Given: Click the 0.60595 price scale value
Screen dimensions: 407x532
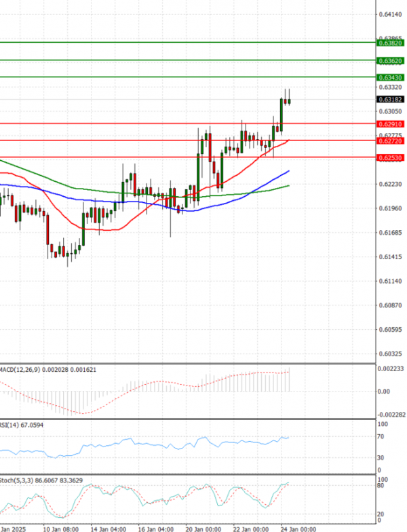Looking at the screenshot, I should point(390,330).
